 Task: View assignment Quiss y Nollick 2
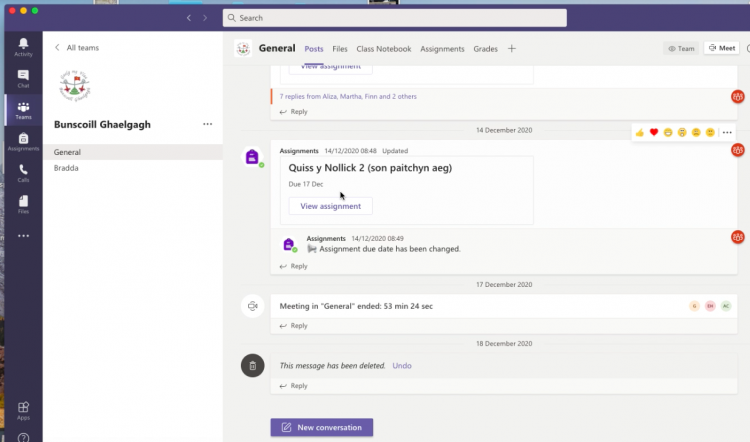[x=331, y=206]
